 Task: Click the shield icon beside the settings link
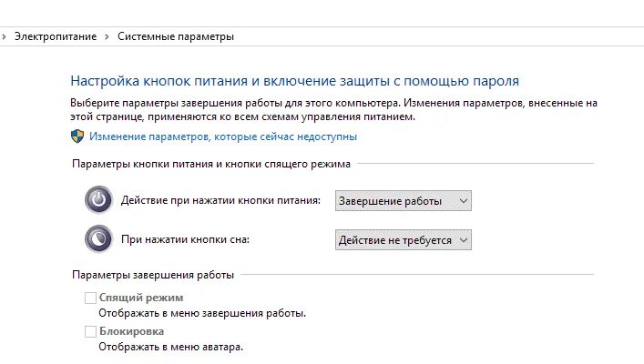click(77, 136)
